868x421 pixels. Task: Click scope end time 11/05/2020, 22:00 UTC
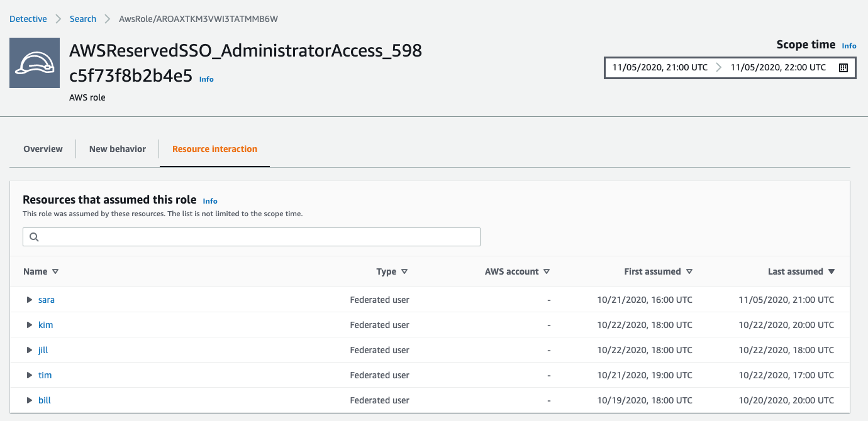tap(778, 67)
